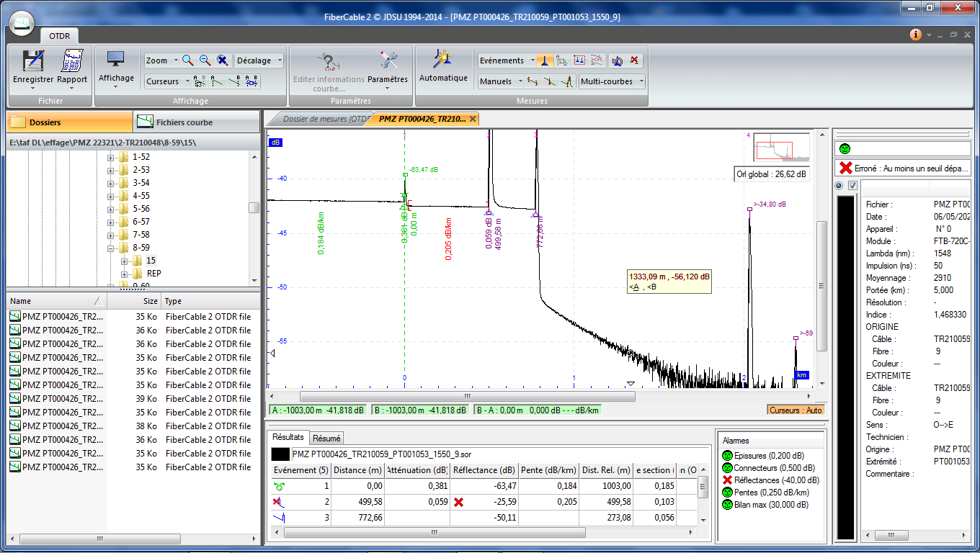Open the Décalage dropdown
This screenshot has height=553, width=980.
pos(259,60)
